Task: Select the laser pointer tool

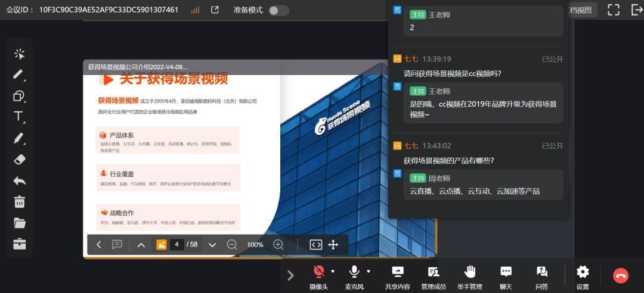Action: pyautogui.click(x=19, y=54)
